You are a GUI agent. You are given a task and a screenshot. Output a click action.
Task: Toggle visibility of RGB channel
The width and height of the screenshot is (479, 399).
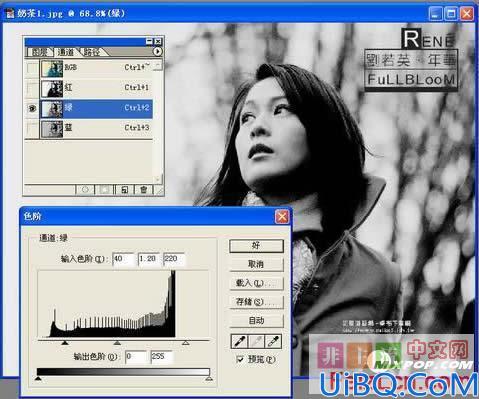point(32,68)
